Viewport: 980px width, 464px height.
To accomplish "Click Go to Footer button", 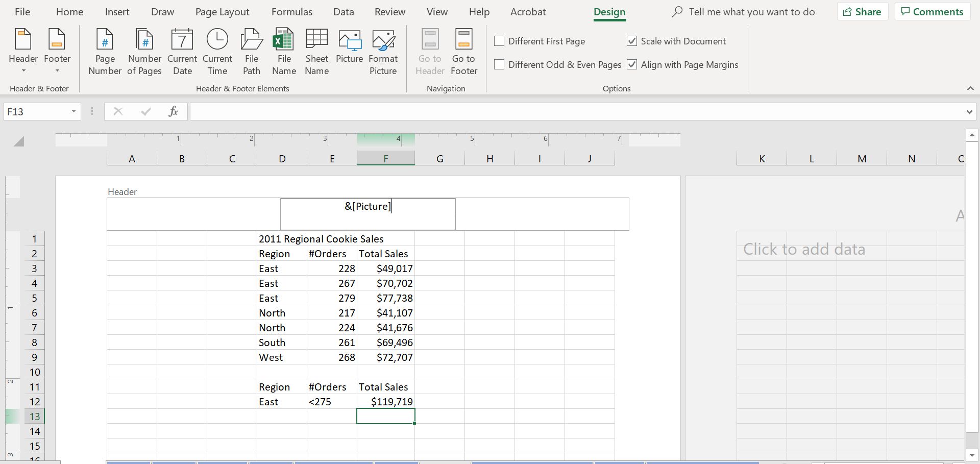I will click(464, 52).
